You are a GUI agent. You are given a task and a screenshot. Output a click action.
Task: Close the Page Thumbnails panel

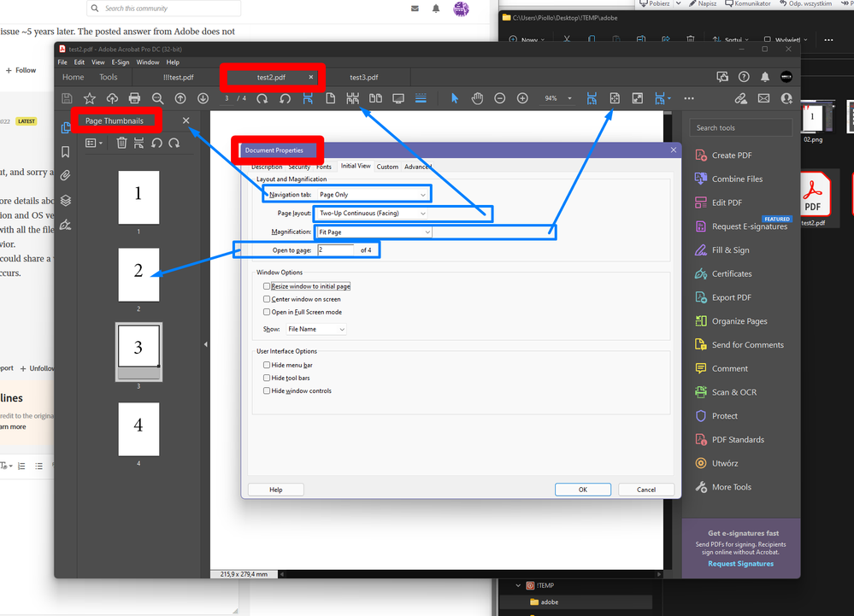186,120
